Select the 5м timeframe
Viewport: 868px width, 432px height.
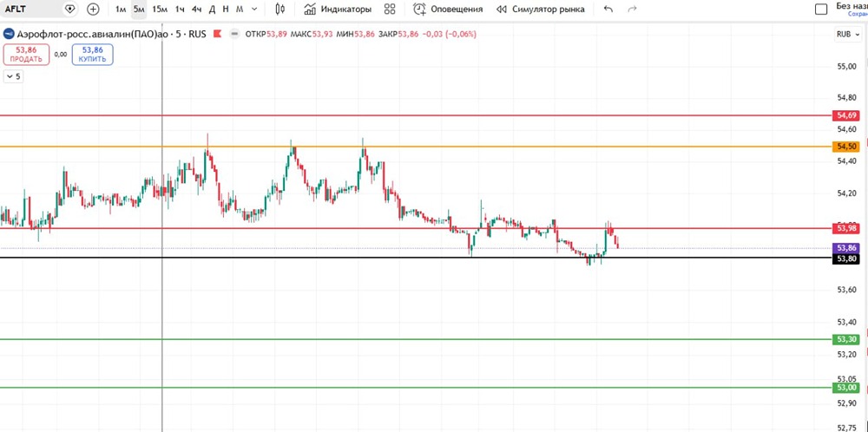click(139, 10)
